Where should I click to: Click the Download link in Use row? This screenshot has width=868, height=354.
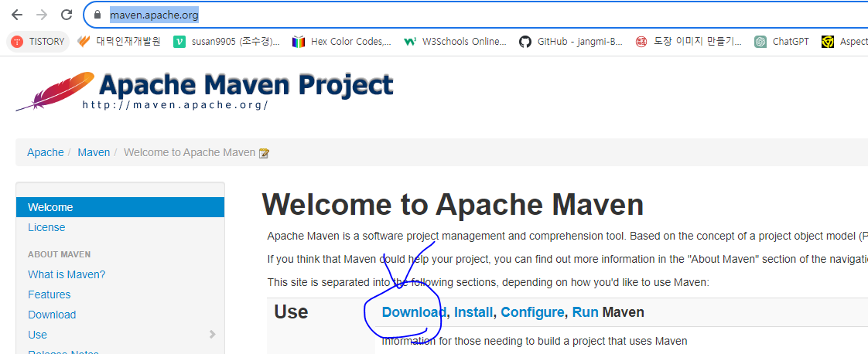(414, 312)
